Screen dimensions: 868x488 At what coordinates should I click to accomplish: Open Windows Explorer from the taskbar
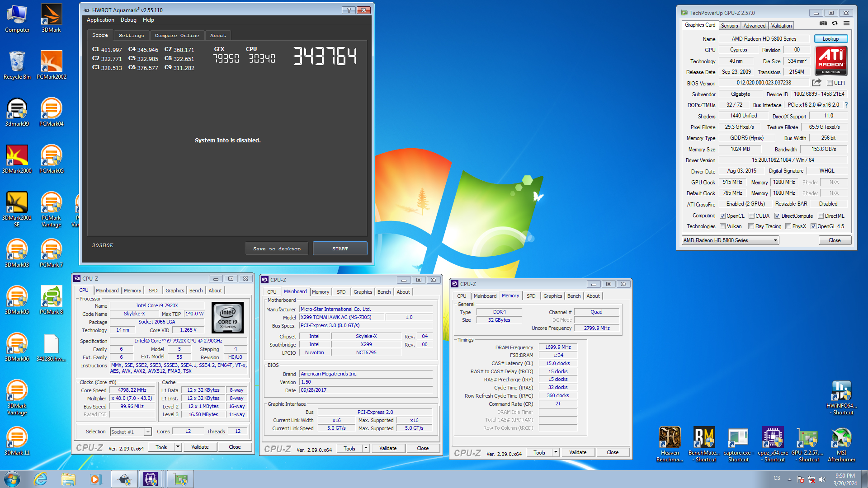68,479
